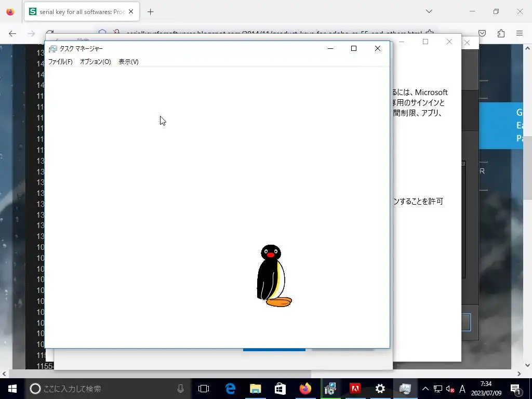Go forward in Firefox
This screenshot has width=532, height=399.
[31, 33]
